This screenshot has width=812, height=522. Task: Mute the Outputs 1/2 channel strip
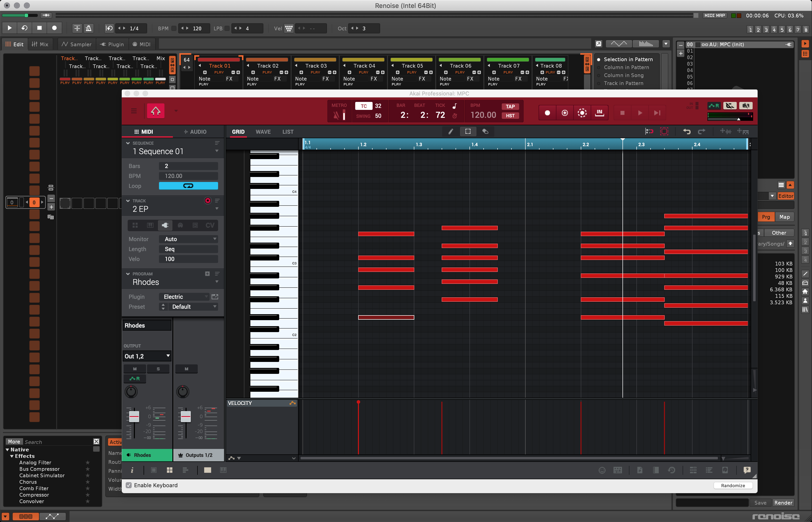[x=186, y=369]
